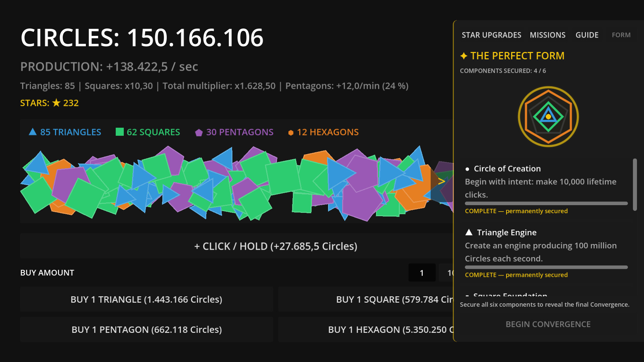The width and height of the screenshot is (644, 362).
Task: Select the Form tab
Action: (621, 35)
